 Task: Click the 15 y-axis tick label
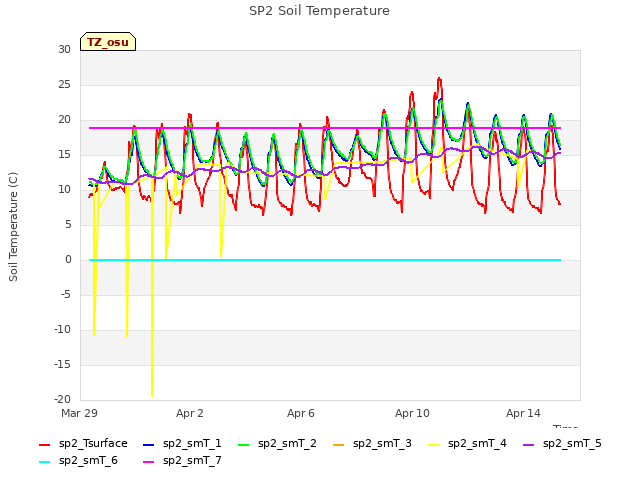64,155
